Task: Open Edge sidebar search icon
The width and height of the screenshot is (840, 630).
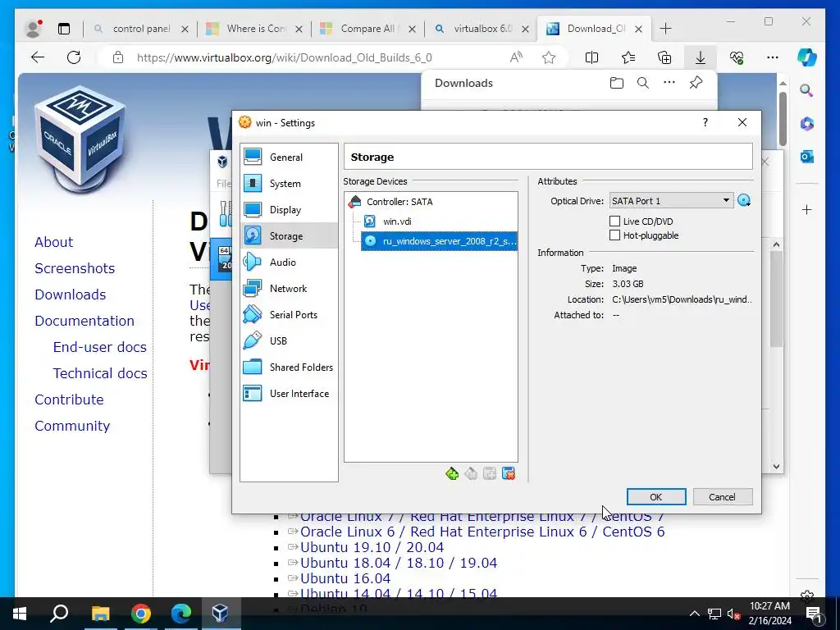Action: pos(807,90)
